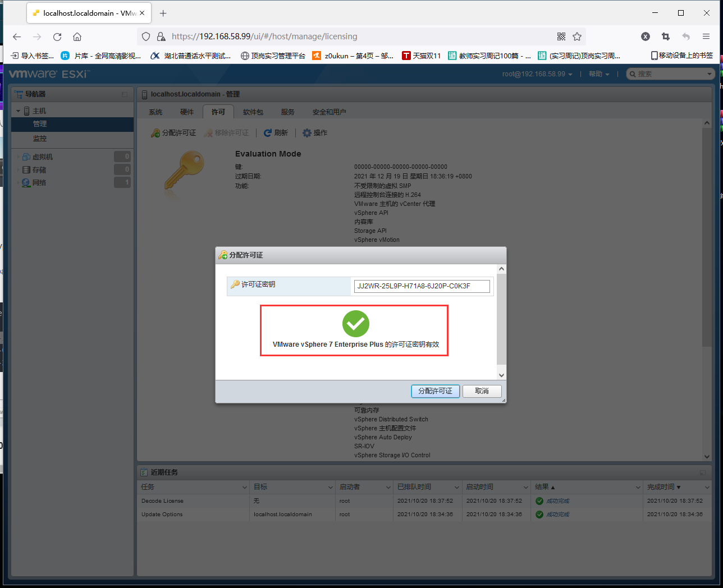
Task: Switch to the 服务 tab
Action: 288,112
